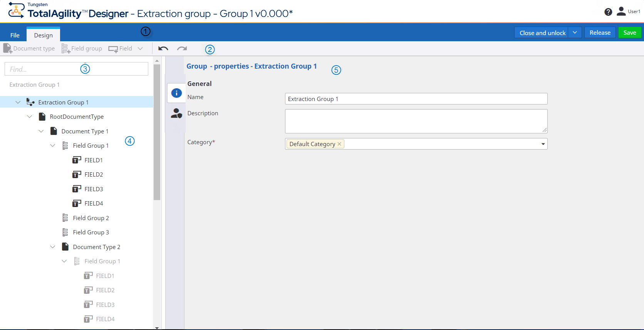This screenshot has width=644, height=330.
Task: Collapse the RootDocumentType node
Action: 29,116
